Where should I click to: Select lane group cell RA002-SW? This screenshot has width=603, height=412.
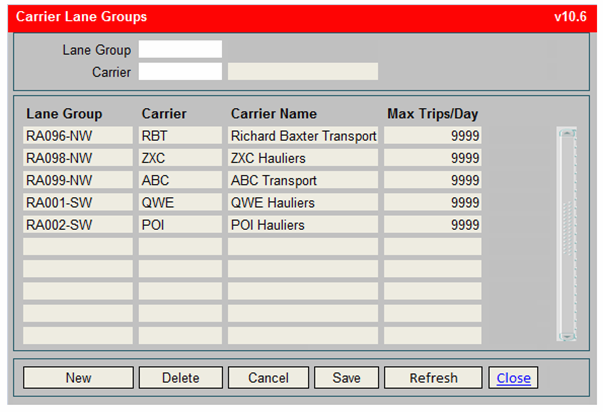(x=78, y=225)
